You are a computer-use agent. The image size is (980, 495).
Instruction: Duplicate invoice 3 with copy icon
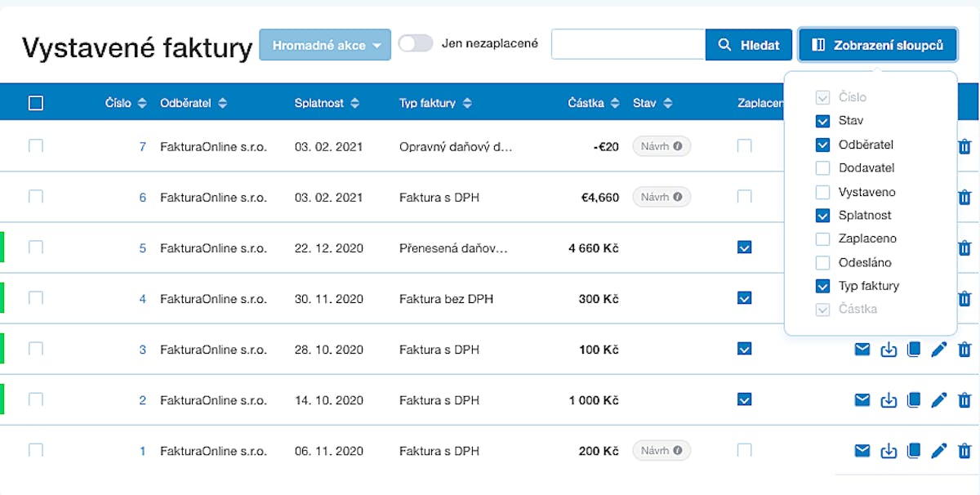pos(914,350)
